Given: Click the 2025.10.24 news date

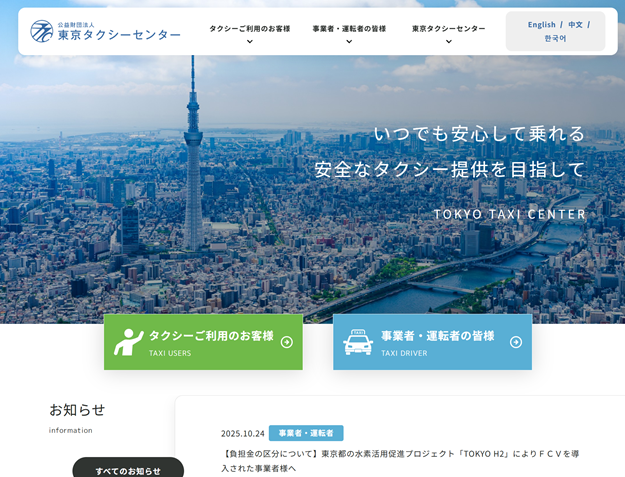Looking at the screenshot, I should pyautogui.click(x=243, y=434).
